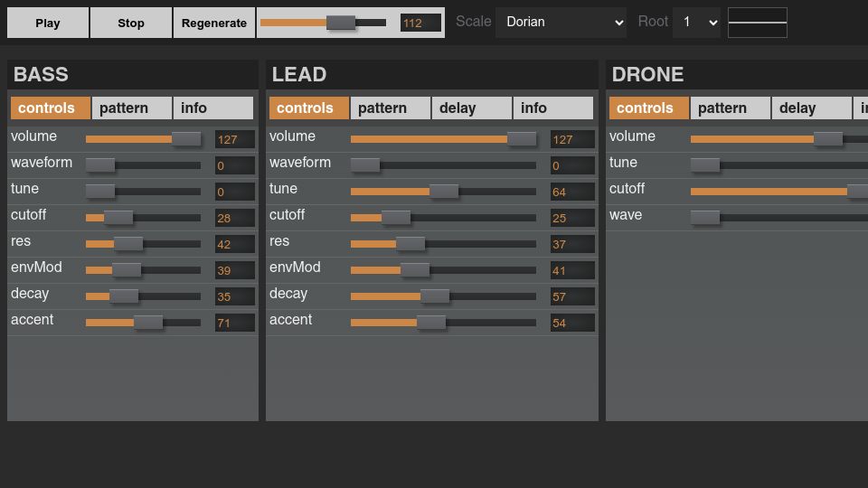The image size is (868, 488).
Task: Click the Stop button
Action: [x=130, y=23]
